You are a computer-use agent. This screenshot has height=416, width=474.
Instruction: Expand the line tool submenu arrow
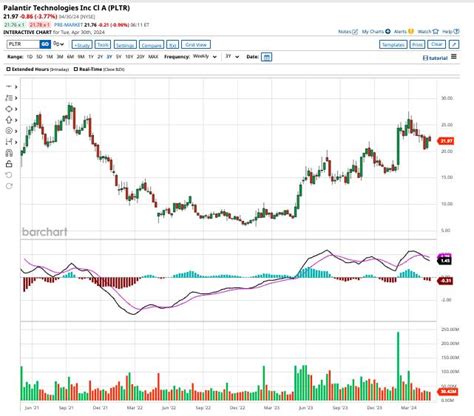(x=16, y=87)
